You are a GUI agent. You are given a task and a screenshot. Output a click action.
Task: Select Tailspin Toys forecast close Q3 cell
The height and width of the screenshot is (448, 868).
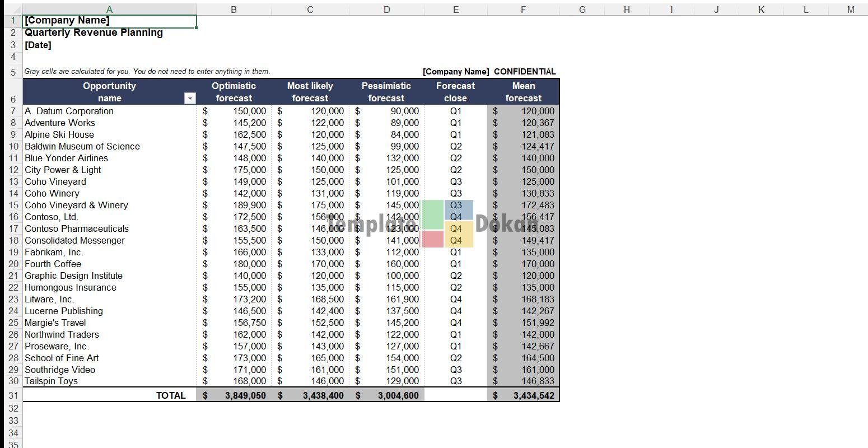[456, 381]
